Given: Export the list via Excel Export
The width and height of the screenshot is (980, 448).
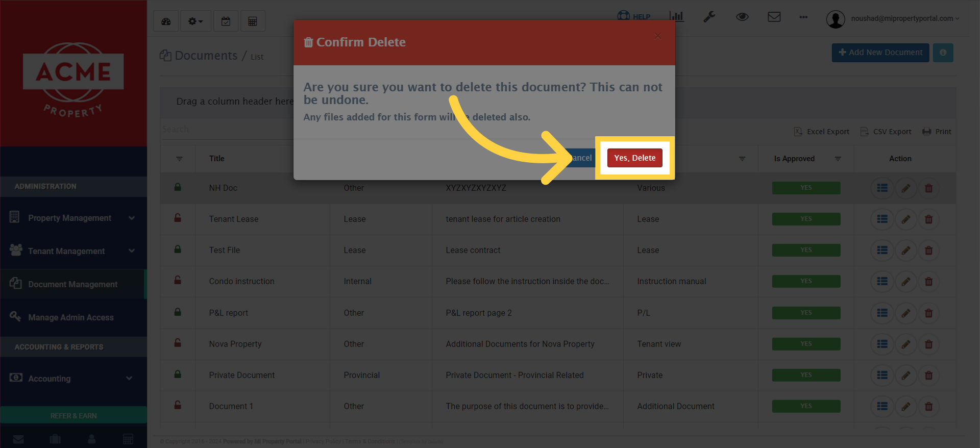Looking at the screenshot, I should click(821, 132).
